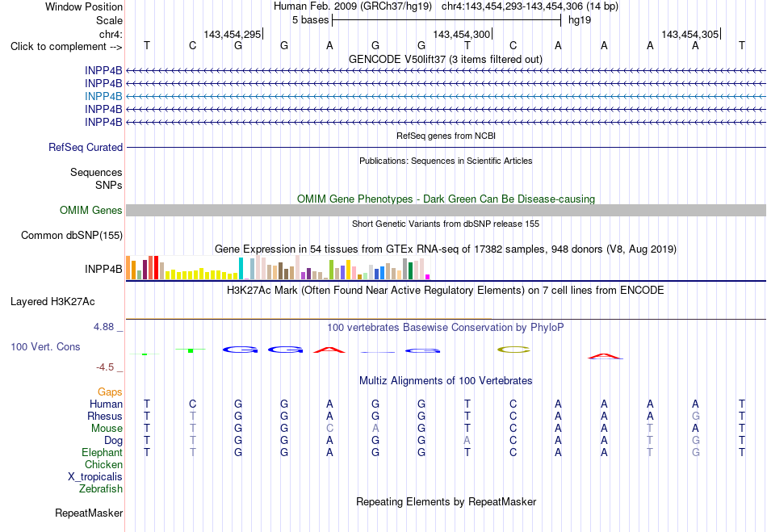
Task: Click the cyan bar in the GTEx chart
Action: point(241,269)
